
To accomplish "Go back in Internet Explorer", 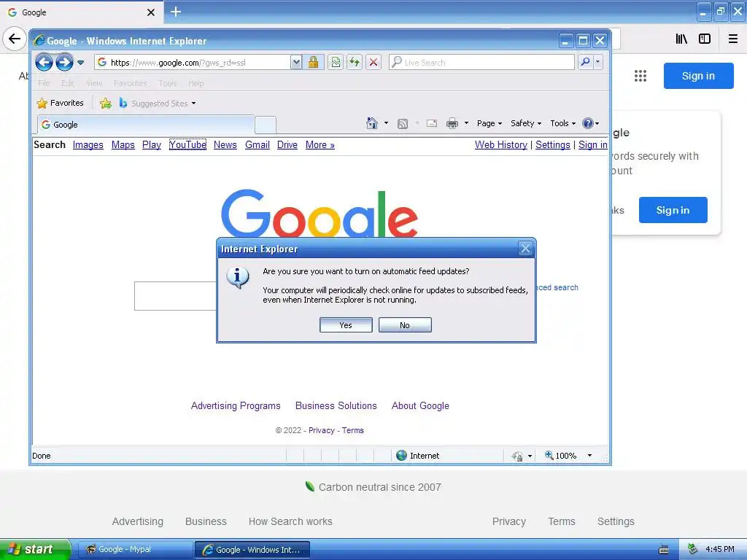I will [44, 63].
